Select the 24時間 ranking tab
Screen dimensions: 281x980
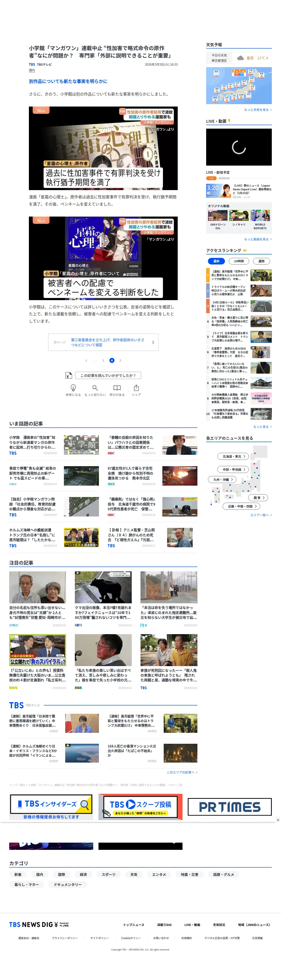coord(239,261)
